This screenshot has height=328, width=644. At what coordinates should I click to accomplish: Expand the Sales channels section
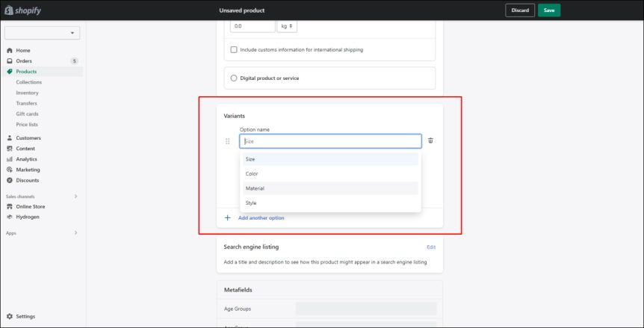click(75, 197)
